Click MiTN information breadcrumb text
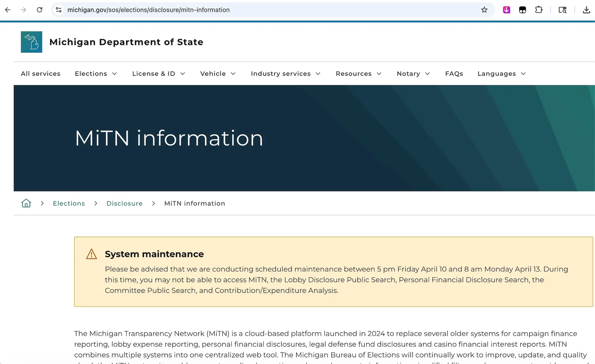 coord(195,203)
